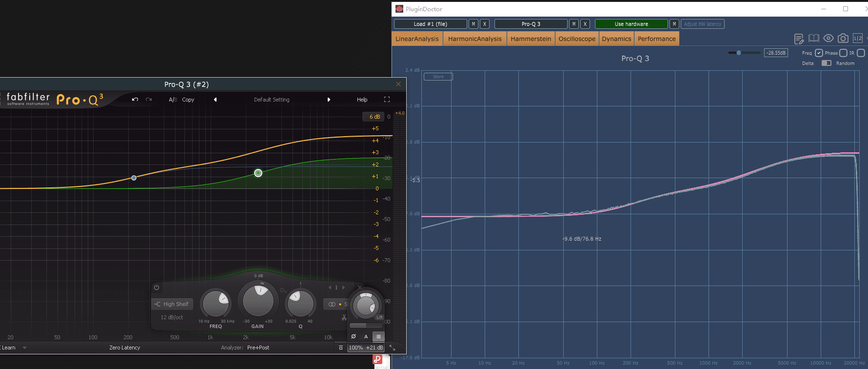Undo the last change in Pro-Q 3
Image resolution: width=868 pixels, height=369 pixels.
pos(135,100)
